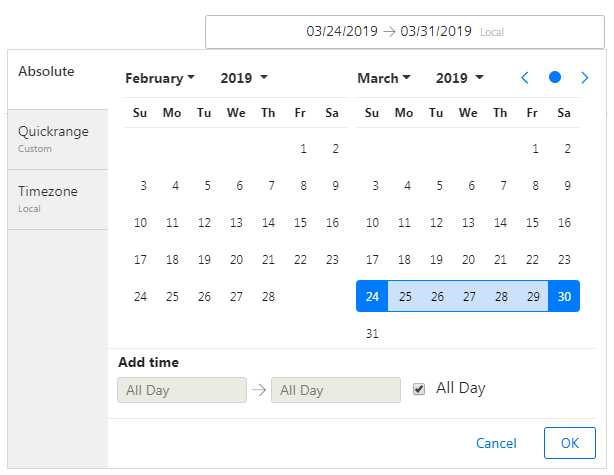Go to next month with right chevron
The height and width of the screenshot is (475, 614).
coord(585,78)
